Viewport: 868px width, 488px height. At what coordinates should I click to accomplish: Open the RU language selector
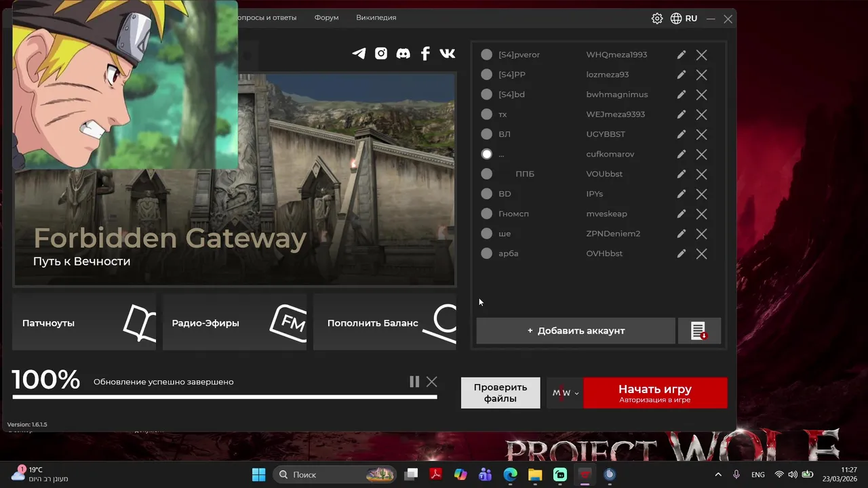click(x=691, y=18)
